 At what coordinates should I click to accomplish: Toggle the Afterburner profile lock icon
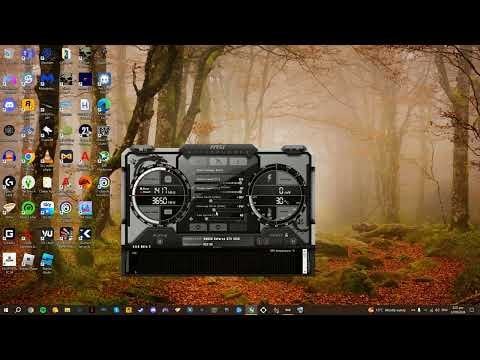286,235
